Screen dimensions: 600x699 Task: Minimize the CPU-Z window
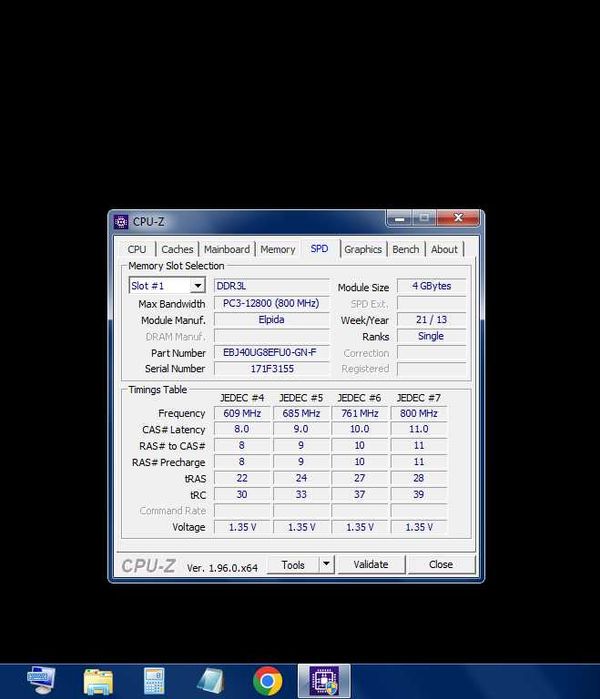399,218
